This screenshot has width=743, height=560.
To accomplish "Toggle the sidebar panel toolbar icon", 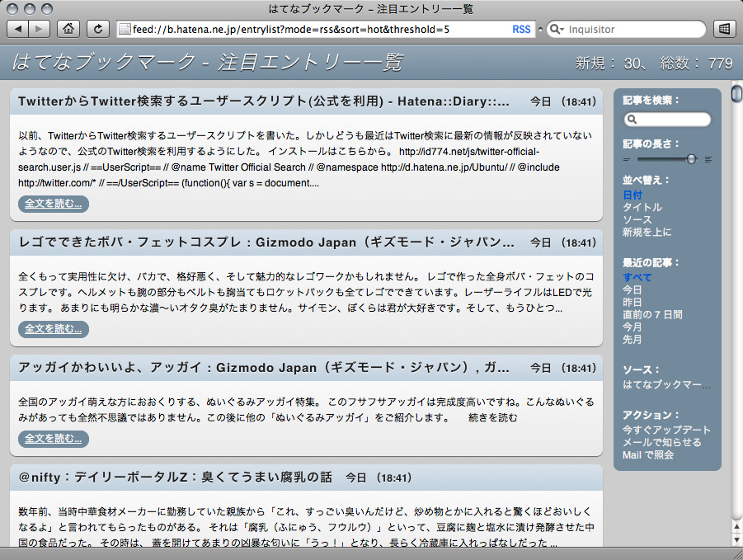I will (725, 30).
